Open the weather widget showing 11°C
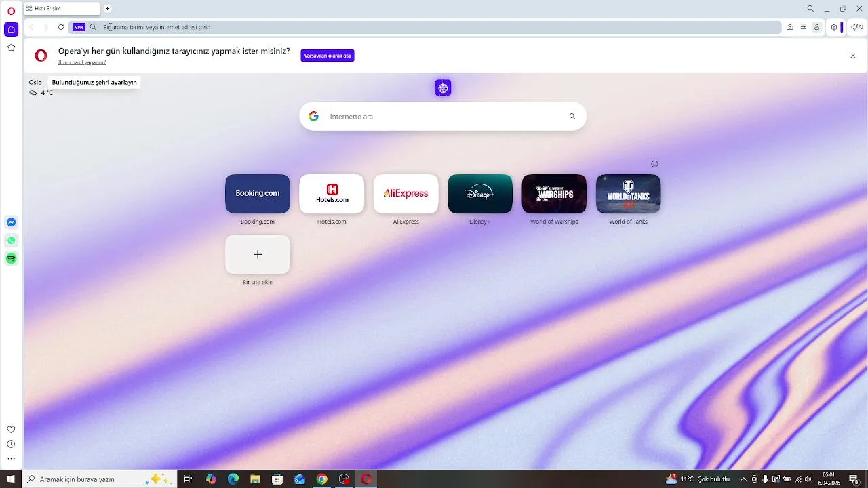 pyautogui.click(x=698, y=479)
